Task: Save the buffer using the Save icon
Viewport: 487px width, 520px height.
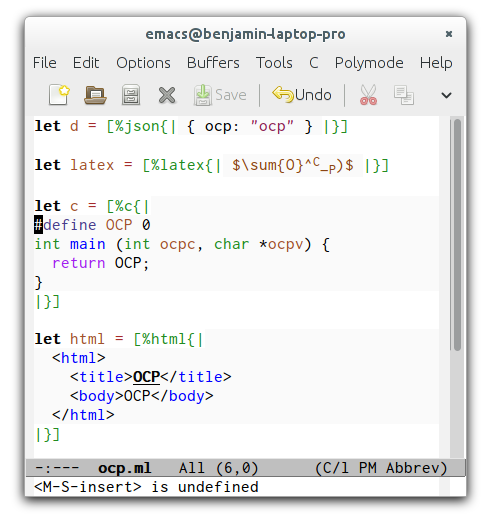Action: 220,95
